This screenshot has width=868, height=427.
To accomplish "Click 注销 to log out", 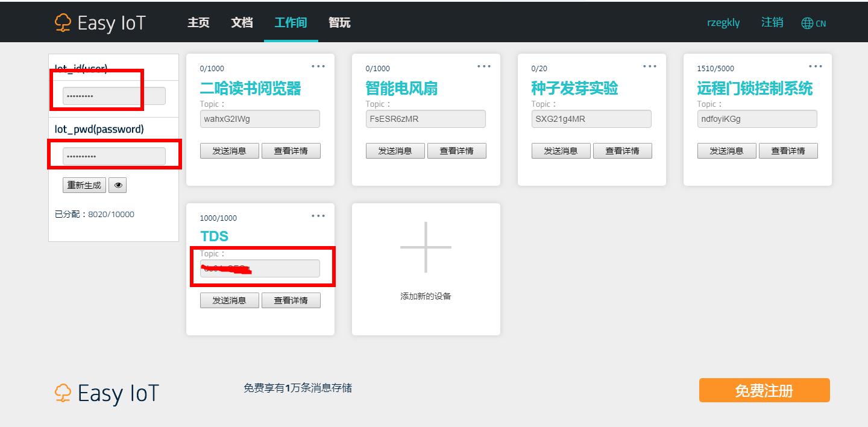I will (772, 22).
